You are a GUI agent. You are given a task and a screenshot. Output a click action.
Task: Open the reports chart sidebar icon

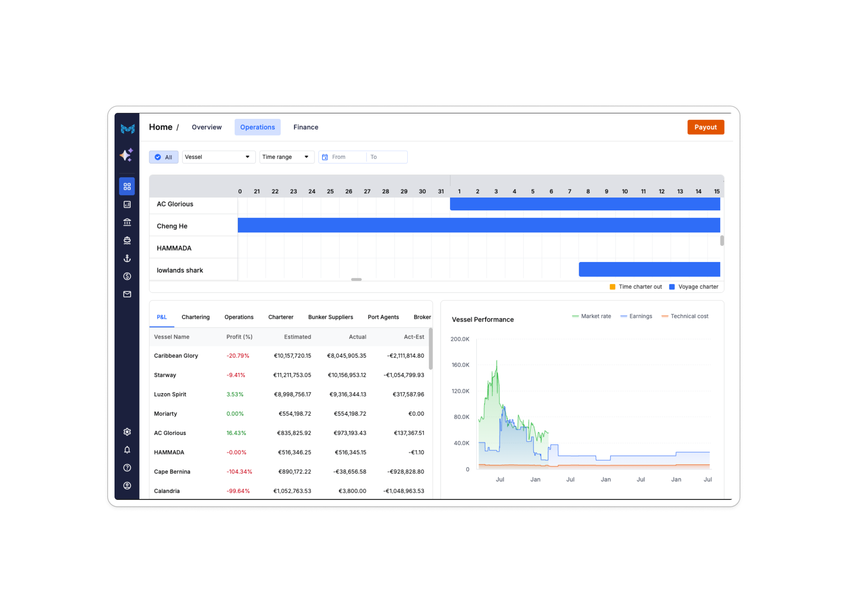click(x=127, y=204)
